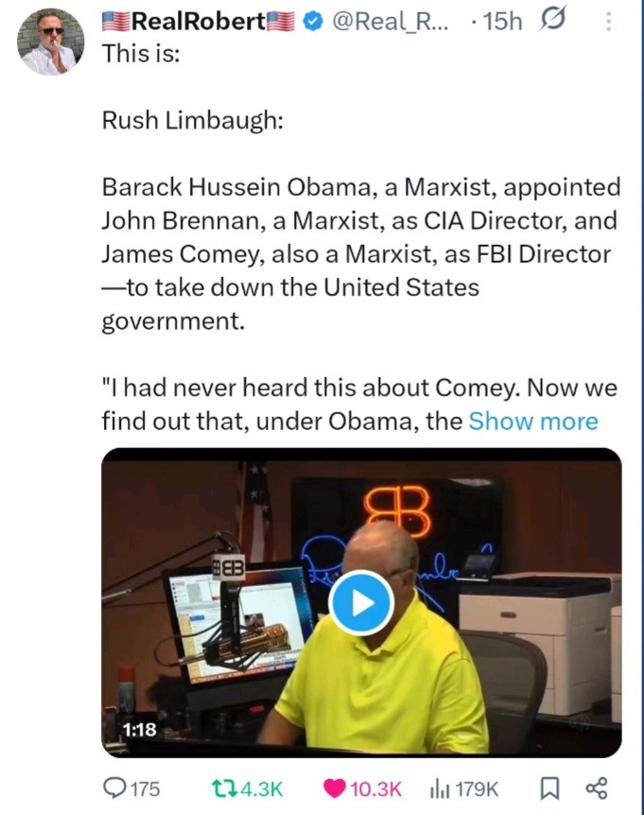Open the post by clicking "Rush Limbaugh:" text

tap(191, 123)
